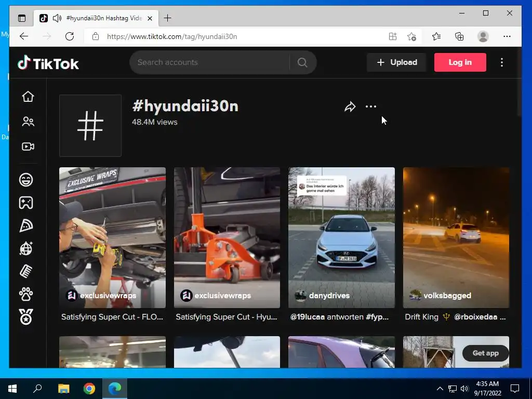View site information lock icon
532x399 pixels.
click(96, 36)
